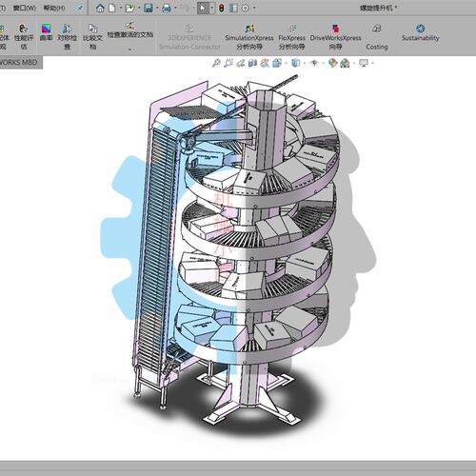Print using the printer icon

tap(167, 8)
